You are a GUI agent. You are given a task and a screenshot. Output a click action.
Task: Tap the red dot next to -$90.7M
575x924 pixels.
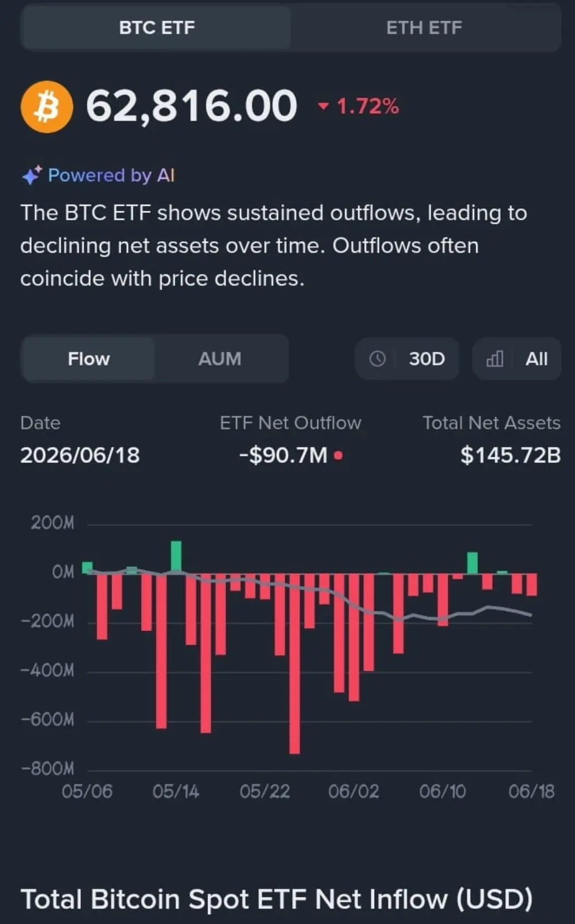click(339, 455)
